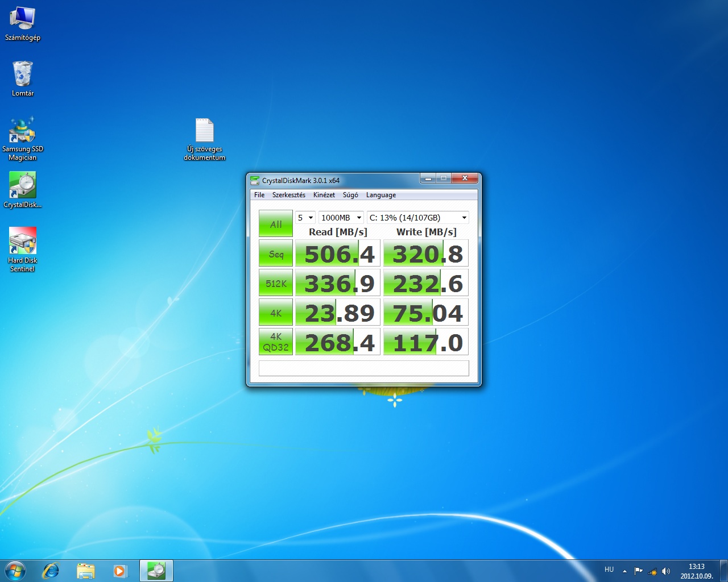This screenshot has height=582, width=728.
Task: Click the Seq write value 320.8
Action: coord(426,253)
